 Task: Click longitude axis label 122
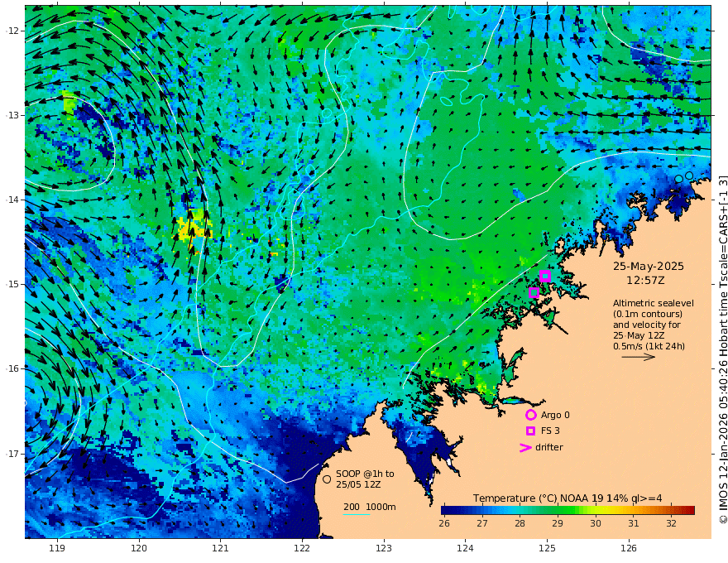pyautogui.click(x=302, y=548)
